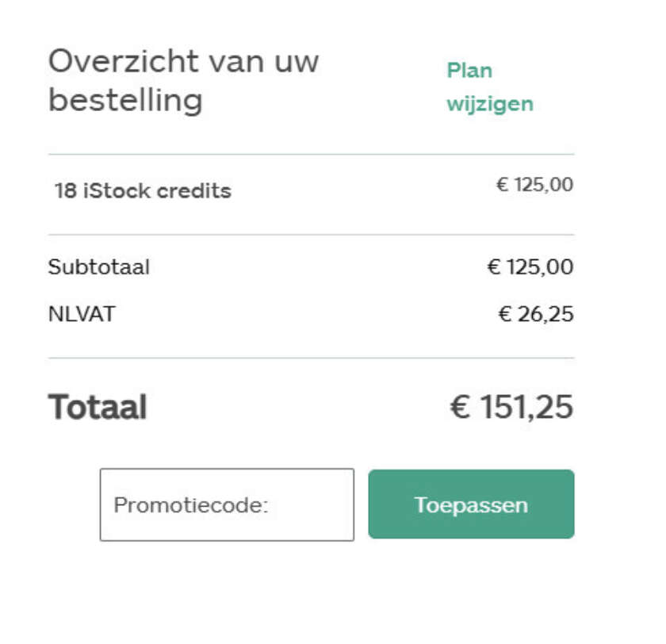Click the word "wijzigen" in the green link

pyautogui.click(x=489, y=104)
